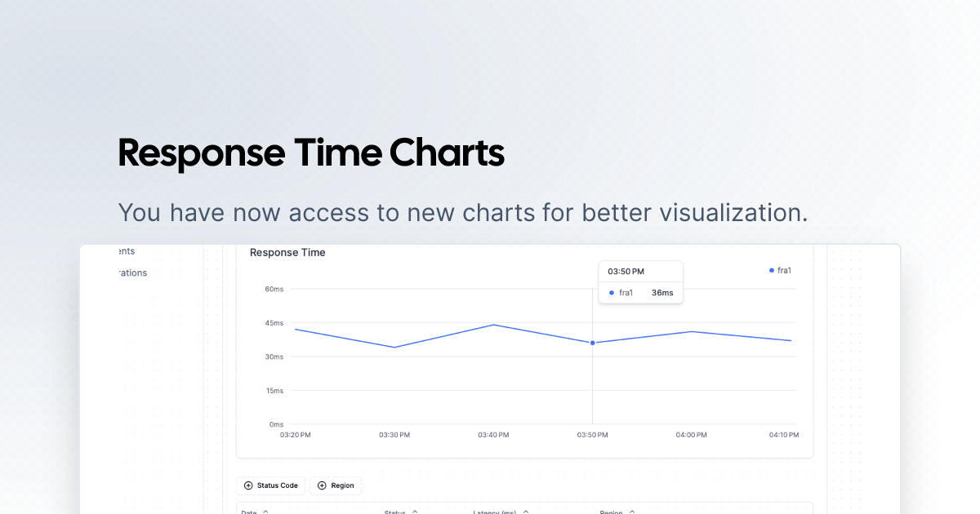This screenshot has width=980, height=514.
Task: Click the 'Response Time Charts' heading
Action: click(311, 153)
